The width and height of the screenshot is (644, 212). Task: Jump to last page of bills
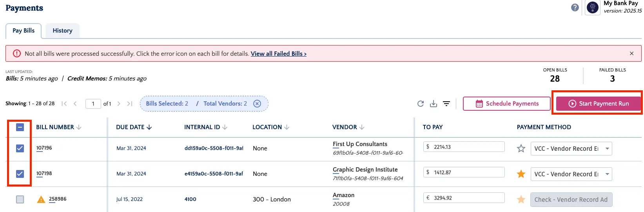click(x=130, y=104)
